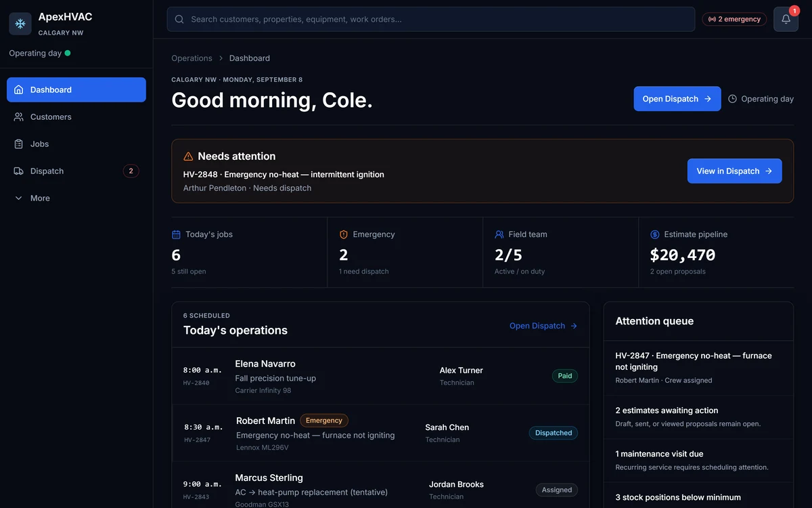Image resolution: width=812 pixels, height=508 pixels.
Task: Go to Customers page
Action: click(76, 117)
